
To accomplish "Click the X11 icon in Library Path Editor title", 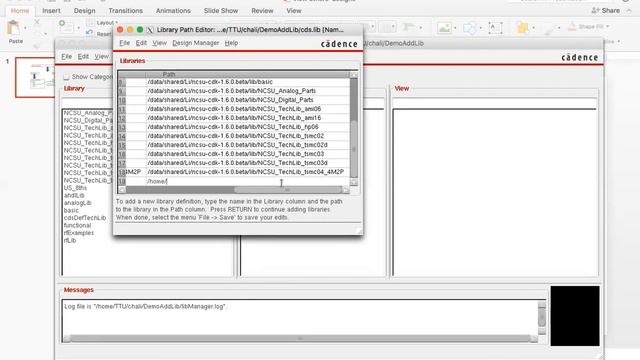I will click(x=150, y=30).
